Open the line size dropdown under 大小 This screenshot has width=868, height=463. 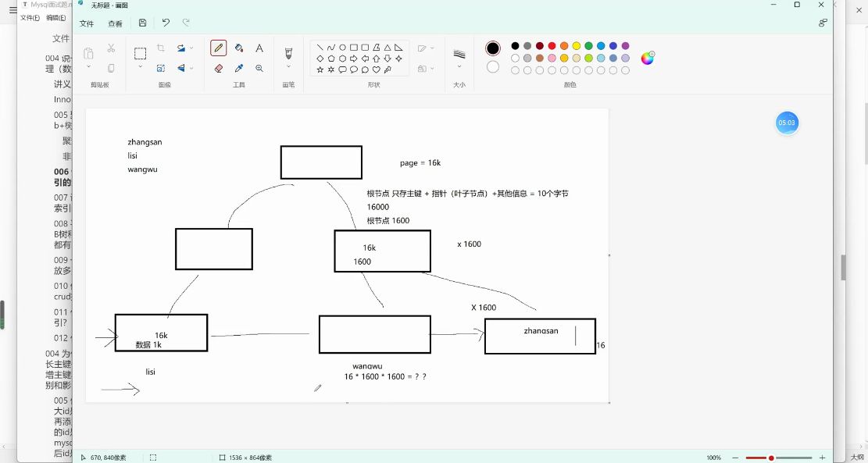click(x=459, y=65)
